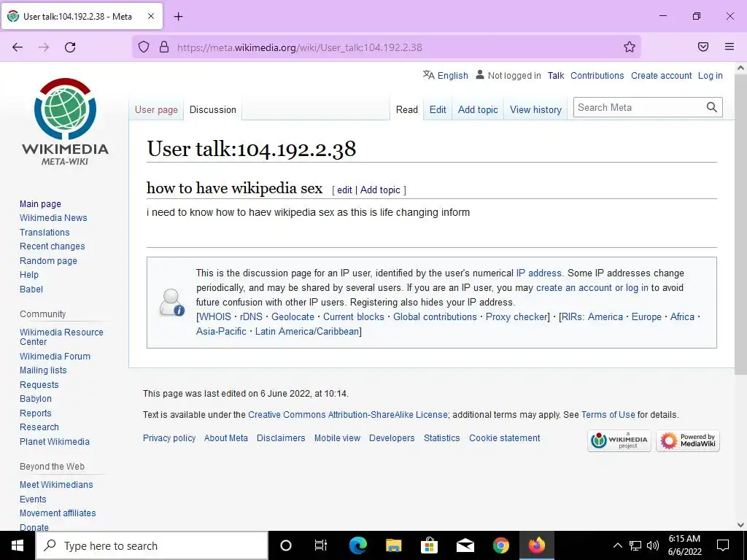The image size is (747, 560).
Task: Click the Log in link
Action: click(x=711, y=75)
